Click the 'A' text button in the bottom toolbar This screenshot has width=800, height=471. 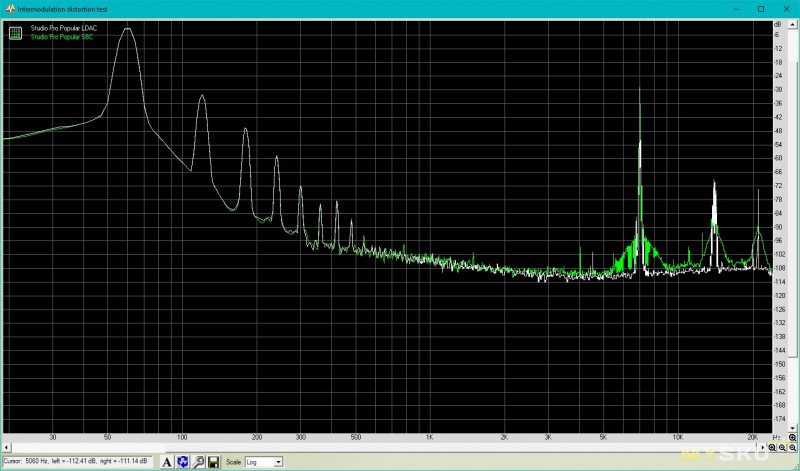coord(167,462)
